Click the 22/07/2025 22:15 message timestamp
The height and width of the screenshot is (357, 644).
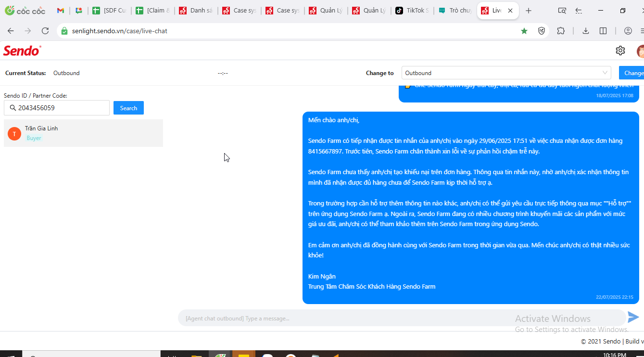(x=615, y=297)
